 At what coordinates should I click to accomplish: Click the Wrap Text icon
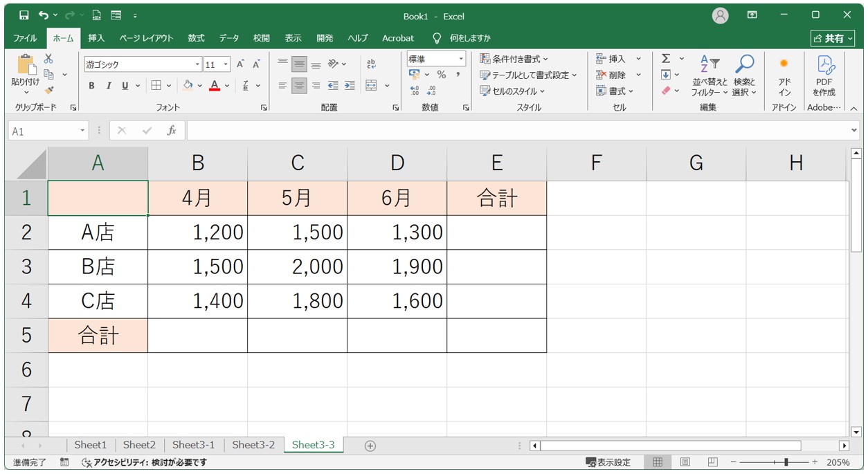(371, 64)
